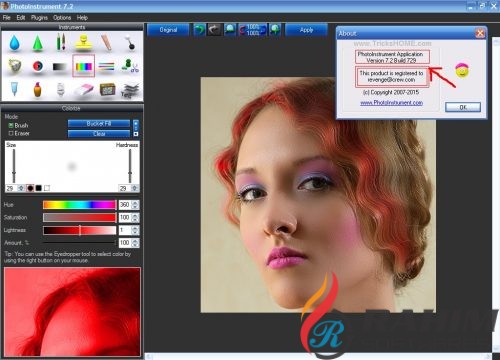Click the Apply button

coord(306,30)
